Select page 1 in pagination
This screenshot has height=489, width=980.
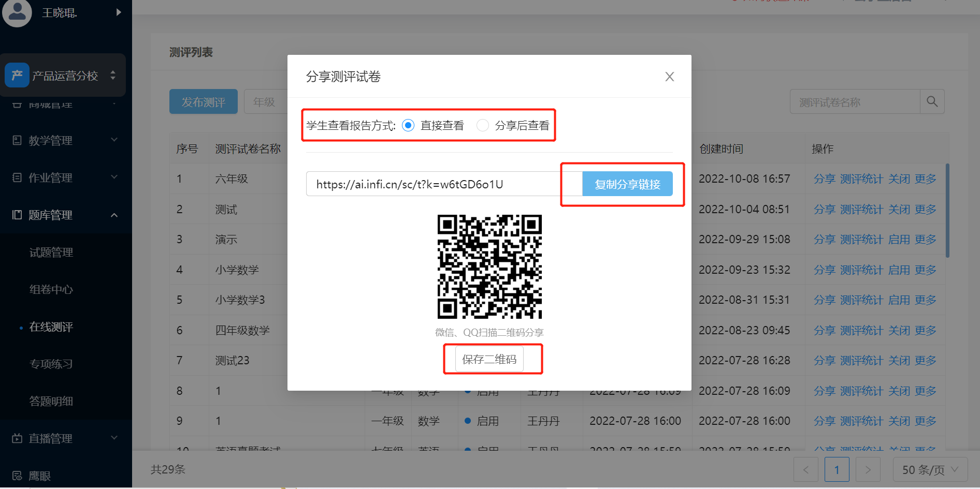pos(837,469)
